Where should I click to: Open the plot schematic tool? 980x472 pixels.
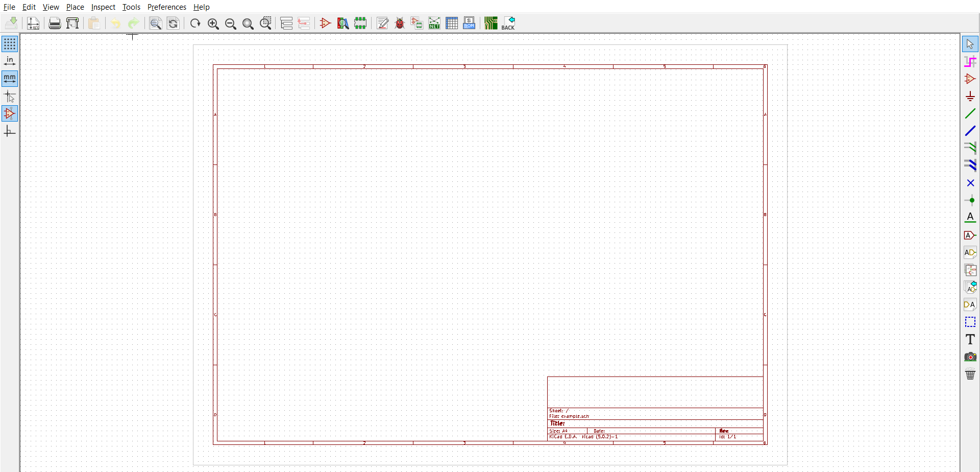(72, 23)
